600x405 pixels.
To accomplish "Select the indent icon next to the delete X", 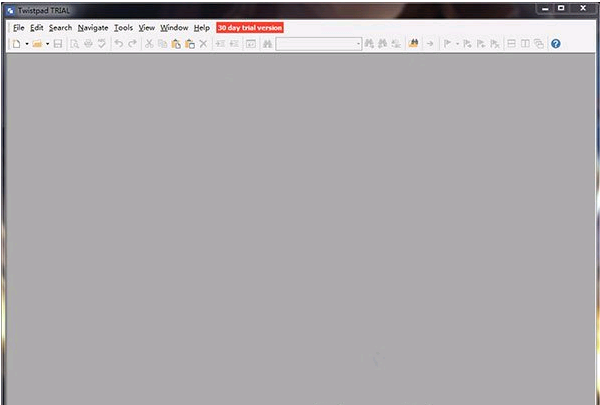I will click(220, 44).
